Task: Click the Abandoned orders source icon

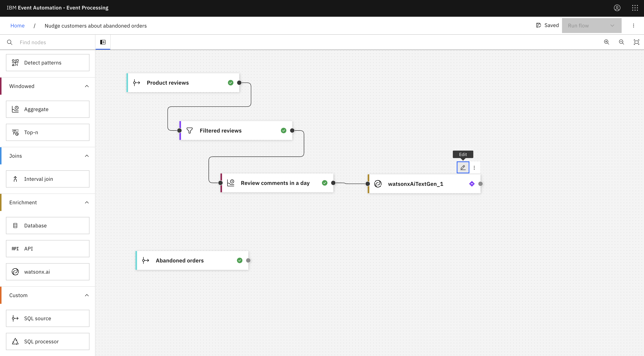Action: (146, 261)
